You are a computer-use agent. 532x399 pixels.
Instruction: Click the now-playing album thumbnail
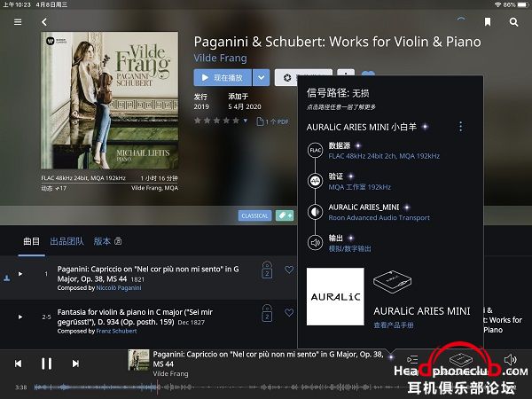138,360
